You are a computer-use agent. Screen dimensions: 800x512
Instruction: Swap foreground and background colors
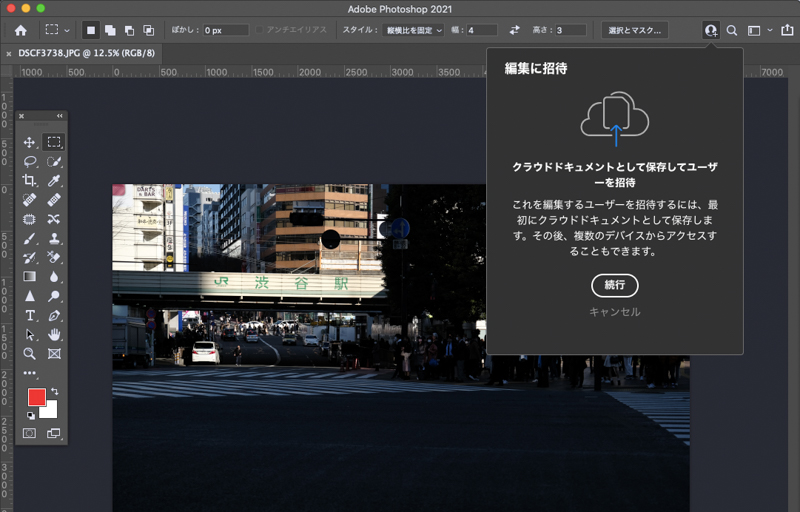[55, 392]
